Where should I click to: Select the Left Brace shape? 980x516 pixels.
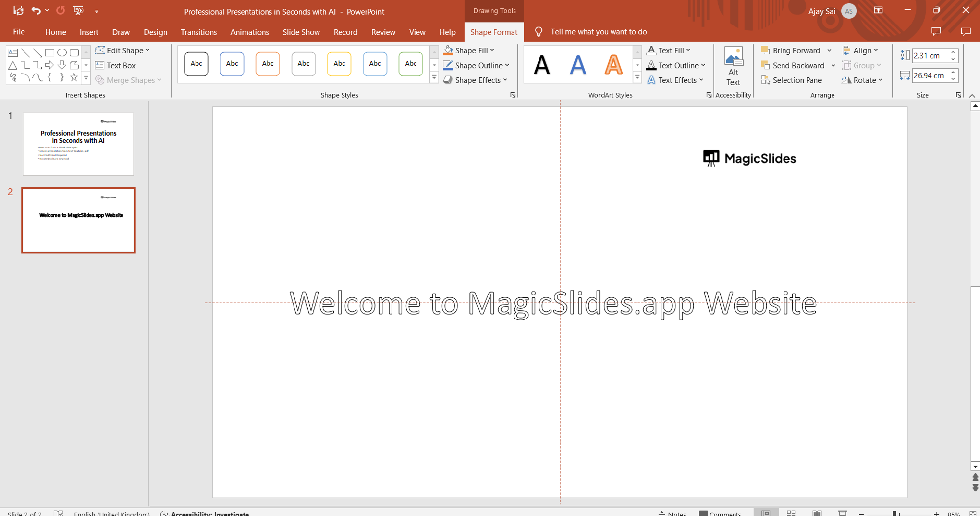coord(49,77)
